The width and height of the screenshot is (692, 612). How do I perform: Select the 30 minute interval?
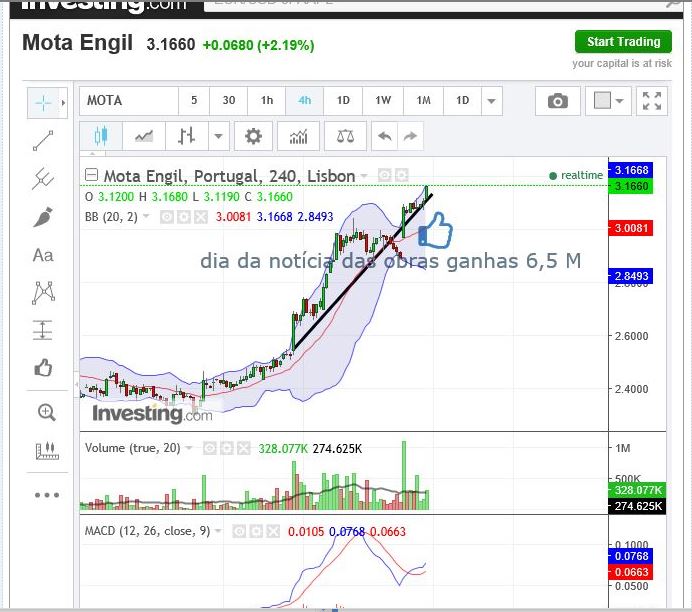(x=229, y=101)
